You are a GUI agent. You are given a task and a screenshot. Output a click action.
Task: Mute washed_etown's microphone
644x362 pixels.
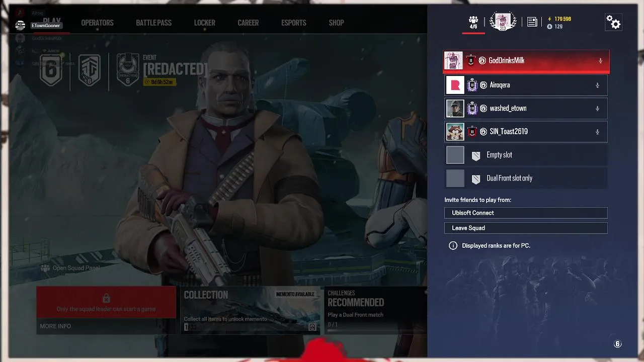[597, 109]
